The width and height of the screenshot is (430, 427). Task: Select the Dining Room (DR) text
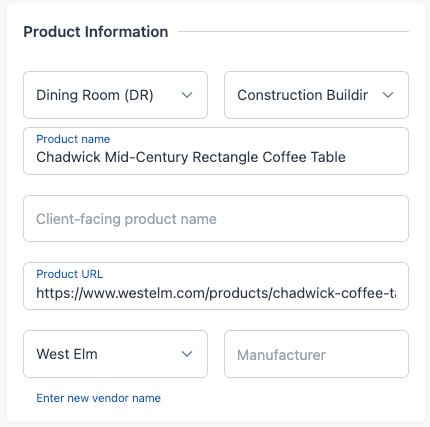click(95, 95)
